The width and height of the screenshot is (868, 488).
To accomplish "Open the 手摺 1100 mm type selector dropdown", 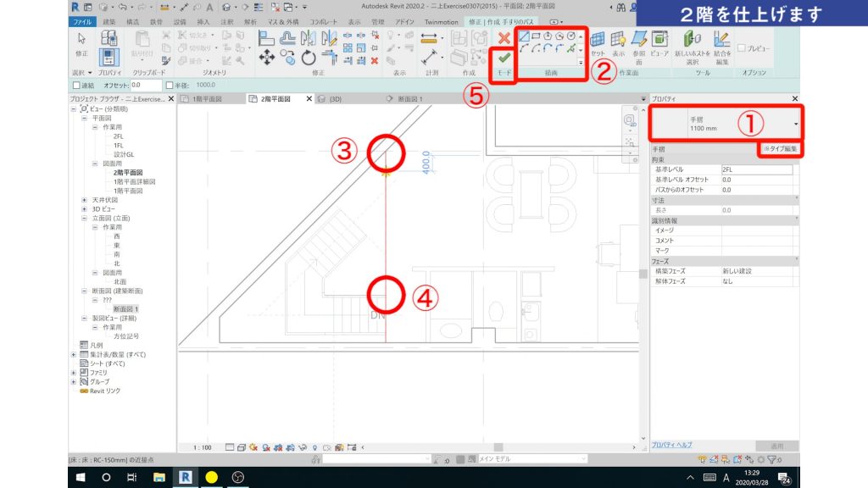I will point(796,125).
